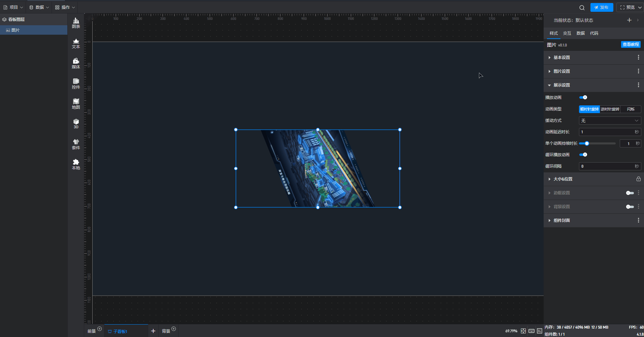The height and width of the screenshot is (337, 644).
Task: Open the 地图 map components icon
Action: pyautogui.click(x=76, y=104)
